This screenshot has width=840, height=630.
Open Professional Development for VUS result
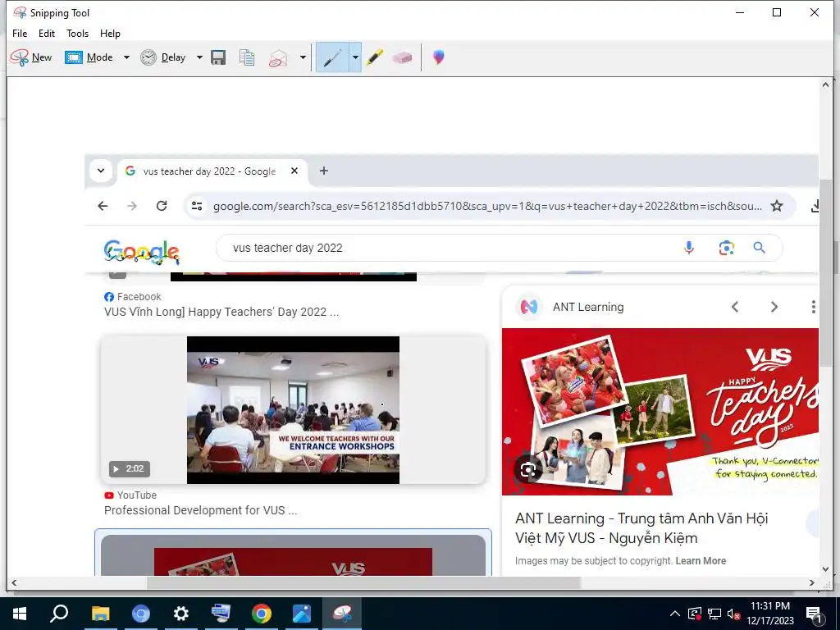(200, 510)
